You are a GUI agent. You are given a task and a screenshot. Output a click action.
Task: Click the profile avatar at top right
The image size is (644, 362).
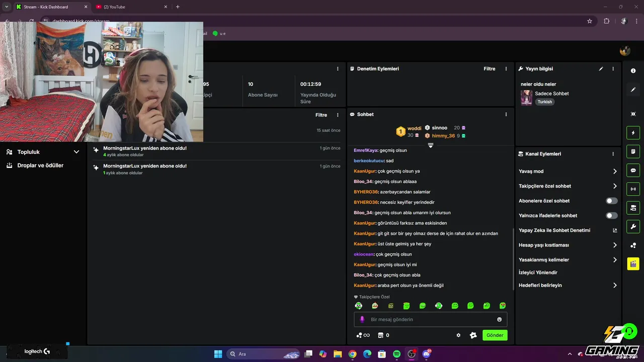pos(625,50)
